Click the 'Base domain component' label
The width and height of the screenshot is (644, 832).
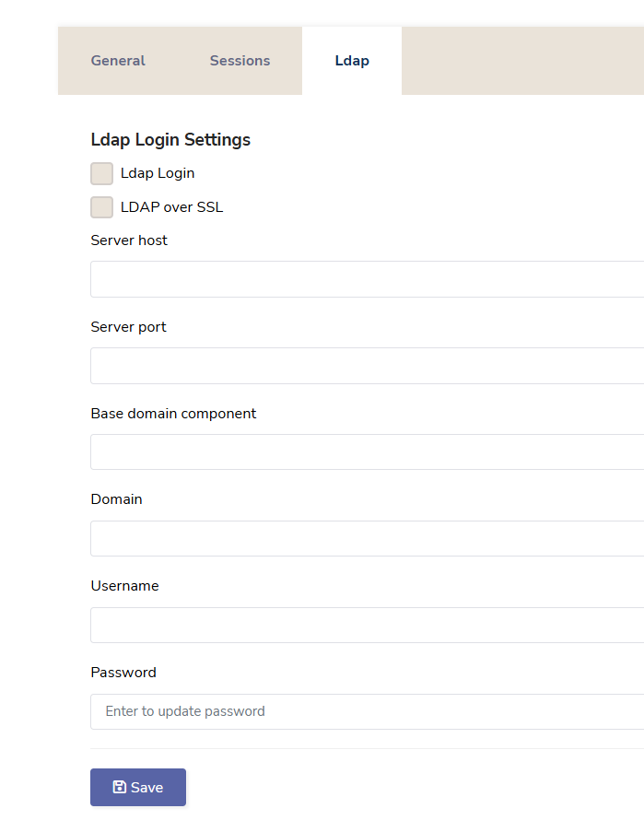[173, 414]
